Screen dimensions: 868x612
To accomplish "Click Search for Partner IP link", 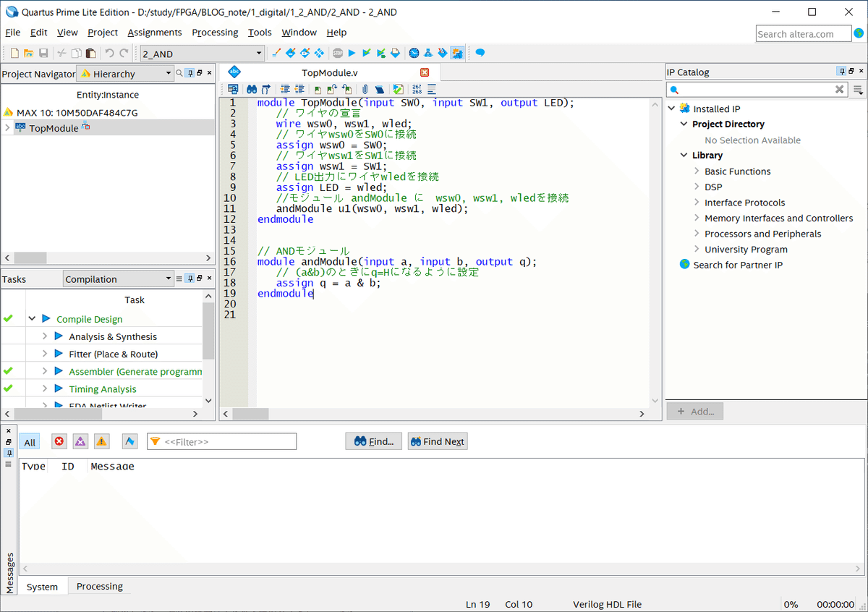I will [738, 265].
